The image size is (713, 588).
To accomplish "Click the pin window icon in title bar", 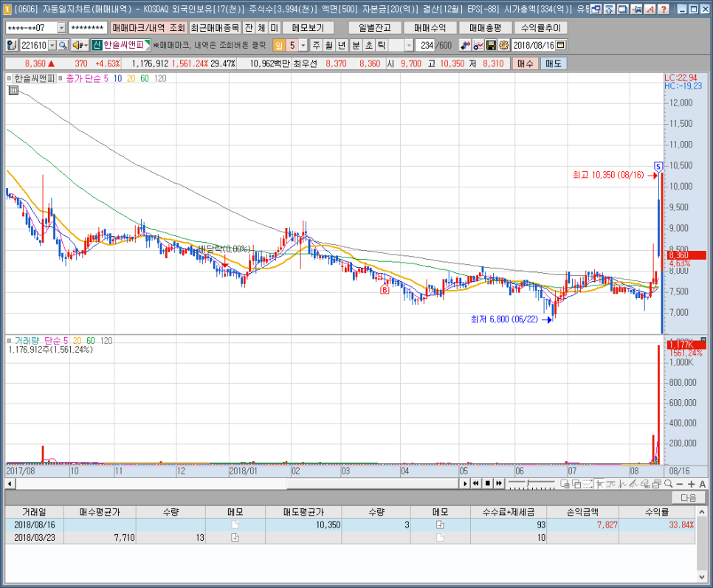I will pyautogui.click(x=636, y=9).
